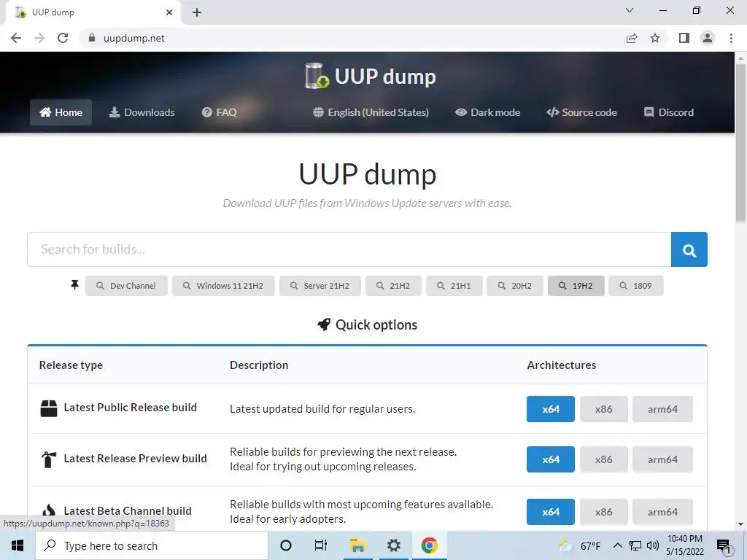Open the Chrome profile menu
The width and height of the screenshot is (747, 560).
click(x=708, y=38)
